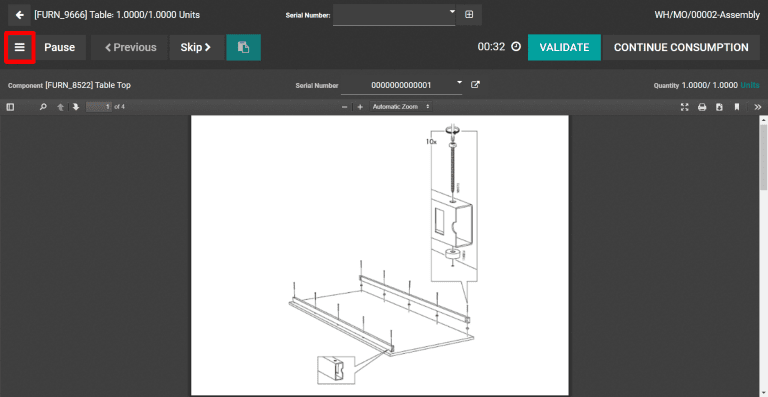Click the [FURN_8522] Table Top component text
The width and height of the screenshot is (768, 397).
(x=88, y=85)
